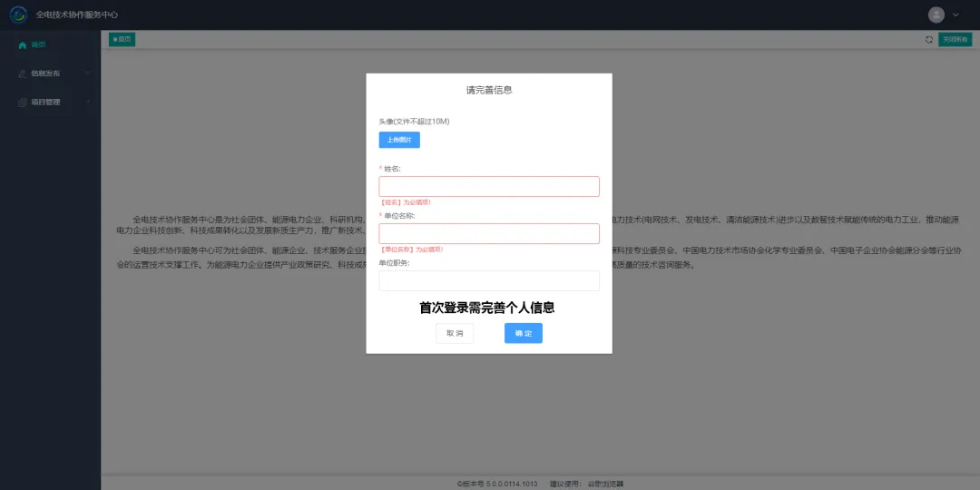Click the 建议使用: 谷歌浏览器 footer text

(586, 484)
